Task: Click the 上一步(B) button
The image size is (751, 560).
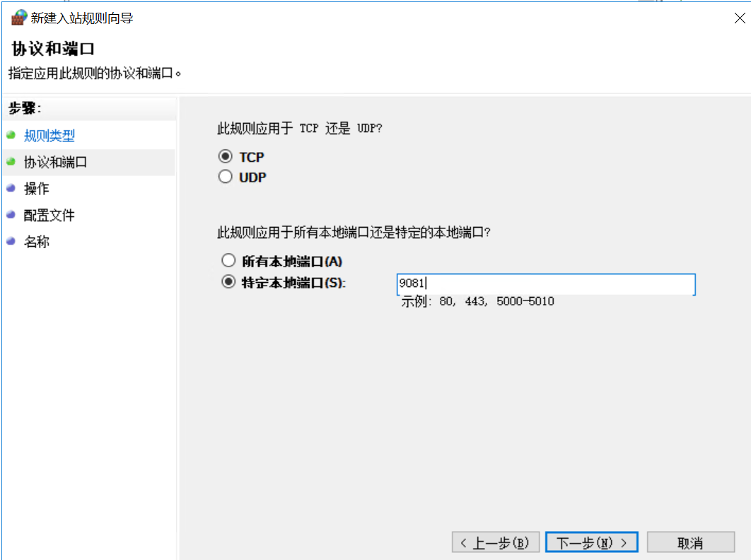Action: pyautogui.click(x=495, y=542)
